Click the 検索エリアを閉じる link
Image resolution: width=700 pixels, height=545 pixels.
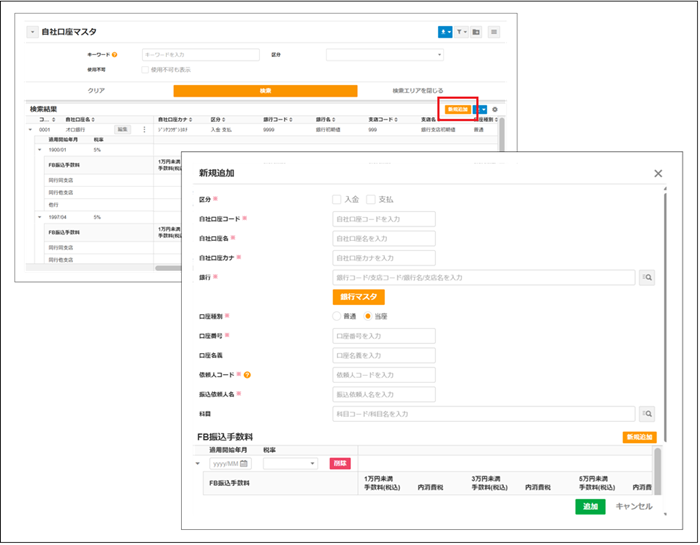(x=418, y=91)
